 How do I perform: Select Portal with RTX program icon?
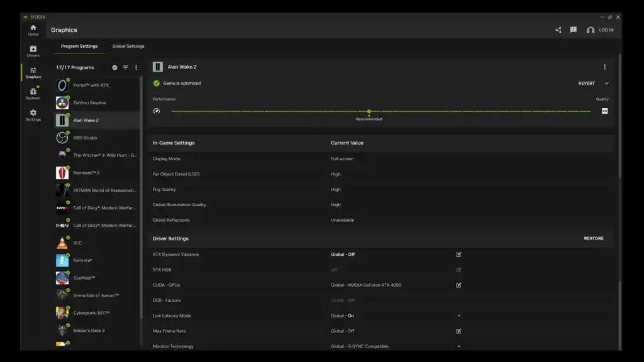pos(62,85)
